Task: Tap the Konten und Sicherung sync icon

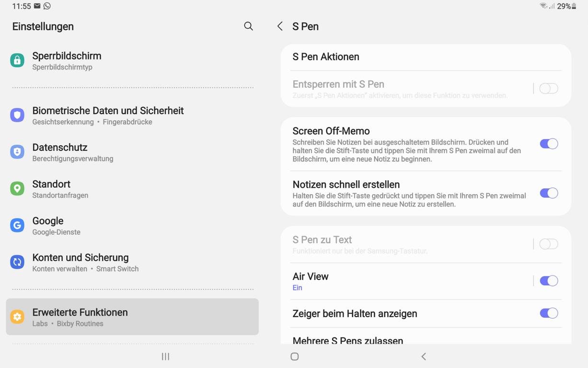Action: (x=17, y=262)
